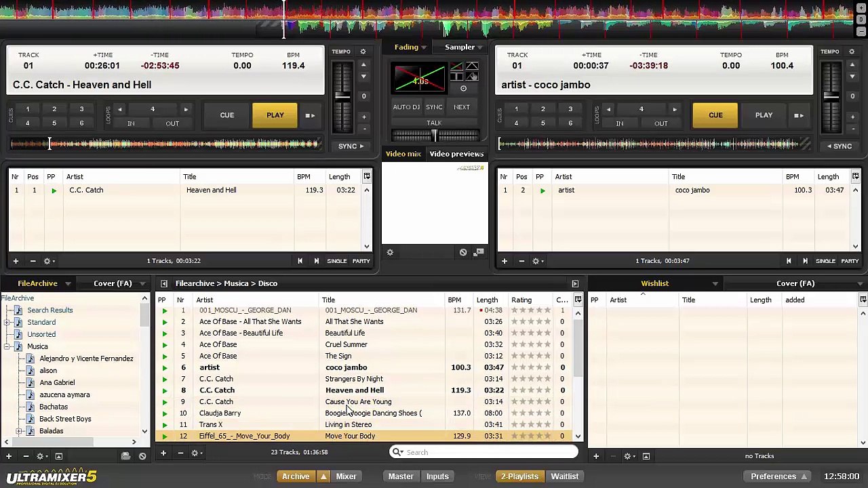Open the Master tab
The width and height of the screenshot is (868, 488).
click(401, 476)
